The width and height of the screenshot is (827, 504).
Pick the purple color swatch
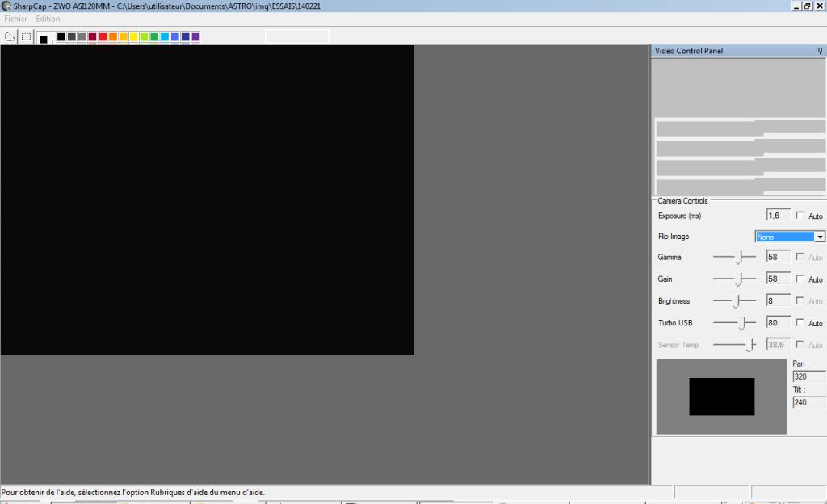195,37
